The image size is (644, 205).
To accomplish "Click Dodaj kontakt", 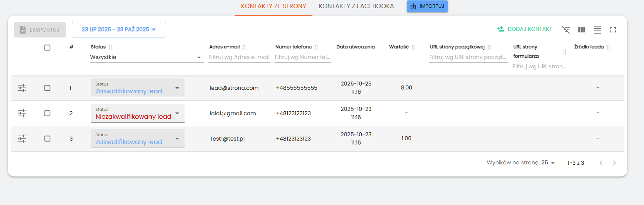I will (x=524, y=29).
